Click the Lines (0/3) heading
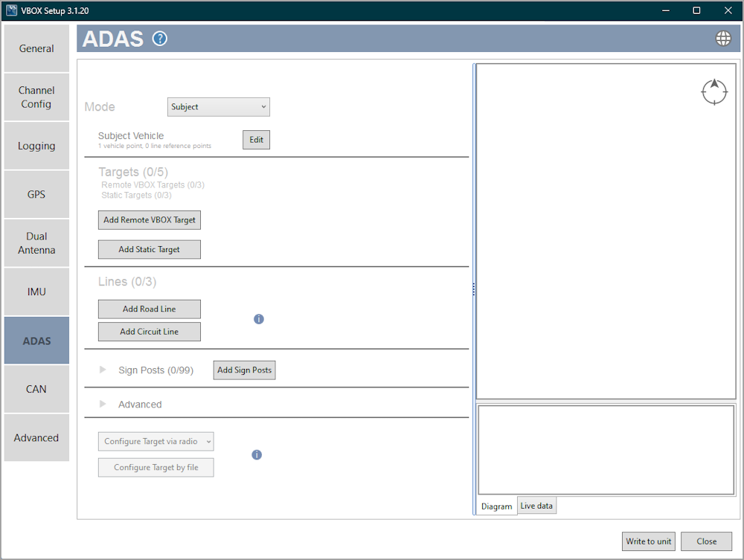The image size is (744, 560). coord(127,282)
